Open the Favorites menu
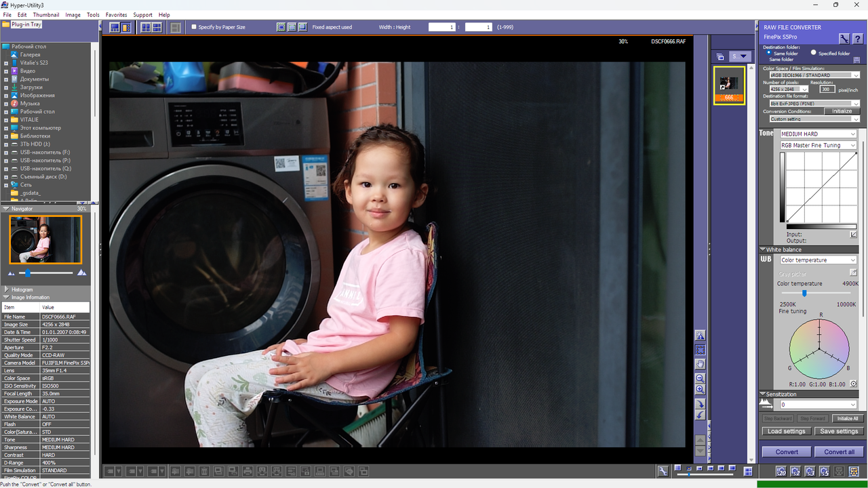The width and height of the screenshot is (868, 488). 116,14
